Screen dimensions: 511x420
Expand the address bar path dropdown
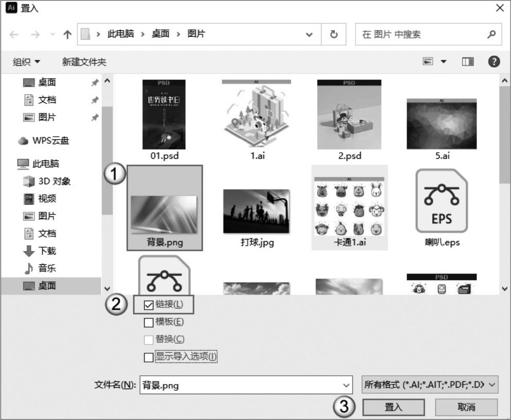(309, 35)
